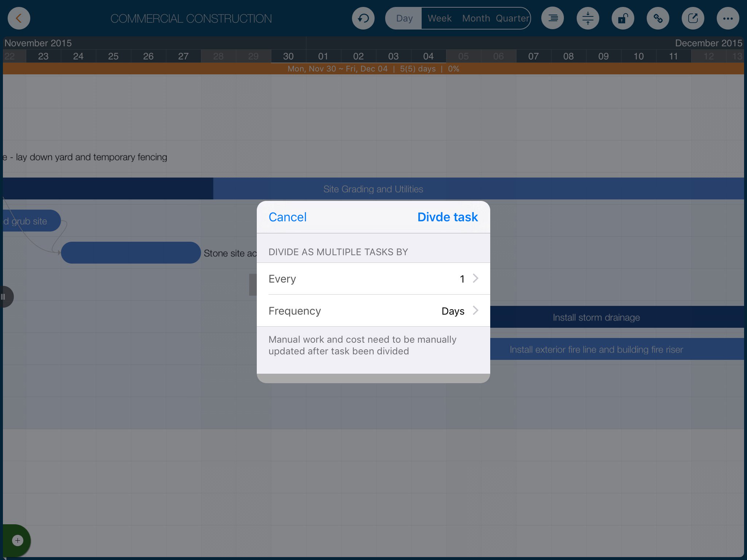Click the undo refresh circular icon

click(363, 18)
